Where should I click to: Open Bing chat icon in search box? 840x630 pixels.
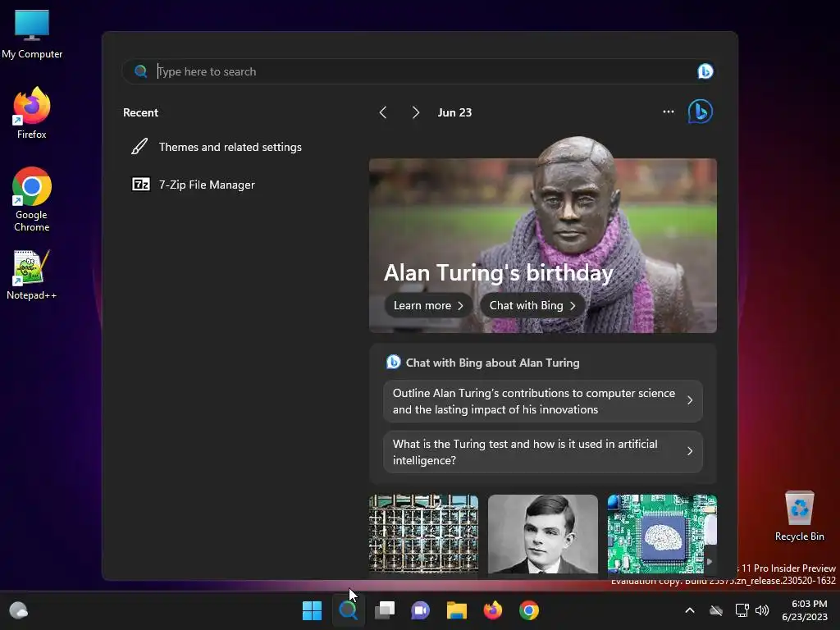click(x=705, y=71)
